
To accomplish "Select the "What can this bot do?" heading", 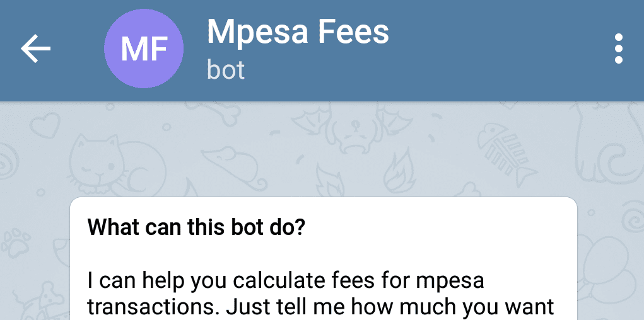I will coord(196,227).
